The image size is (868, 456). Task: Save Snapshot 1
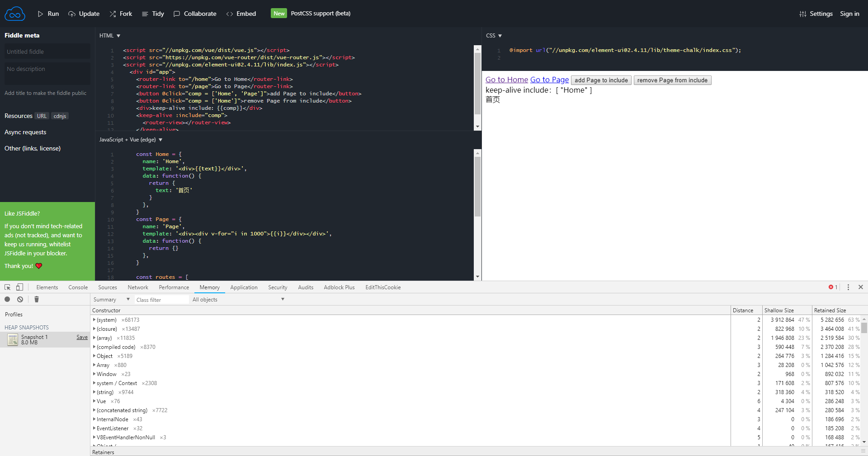coord(82,337)
